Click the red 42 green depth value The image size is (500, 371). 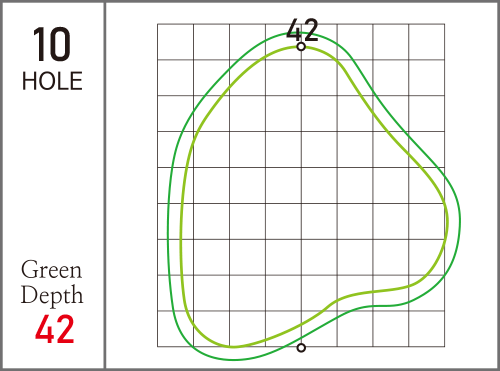click(55, 329)
